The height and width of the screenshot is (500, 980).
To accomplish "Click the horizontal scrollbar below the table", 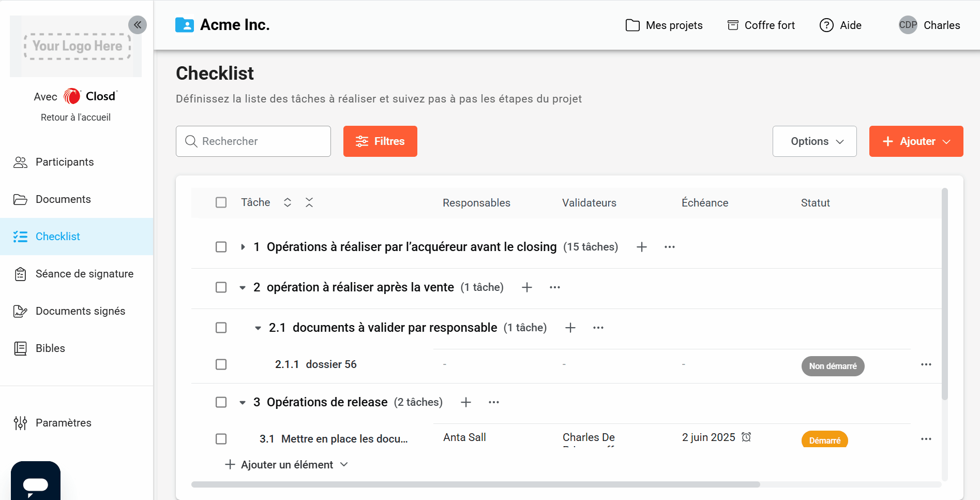I will coord(475,484).
